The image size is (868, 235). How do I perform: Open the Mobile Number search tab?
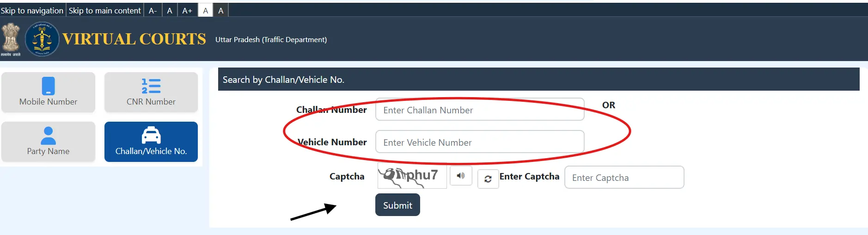[x=48, y=93]
